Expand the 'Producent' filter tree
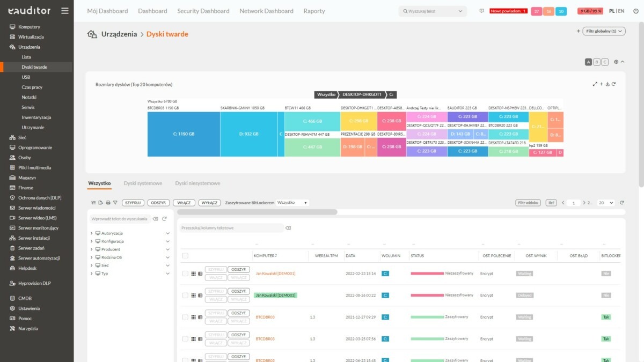The height and width of the screenshot is (362, 644). [x=92, y=249]
